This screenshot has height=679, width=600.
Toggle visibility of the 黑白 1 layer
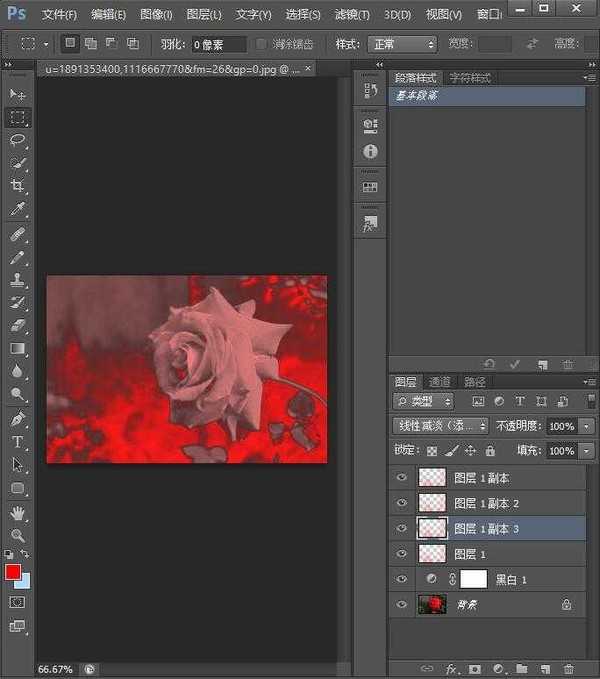pos(402,579)
